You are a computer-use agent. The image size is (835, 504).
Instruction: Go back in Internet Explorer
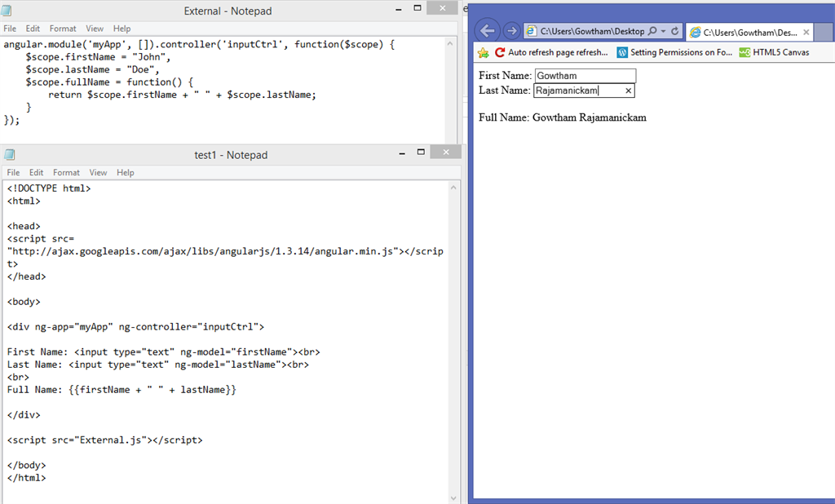click(487, 31)
